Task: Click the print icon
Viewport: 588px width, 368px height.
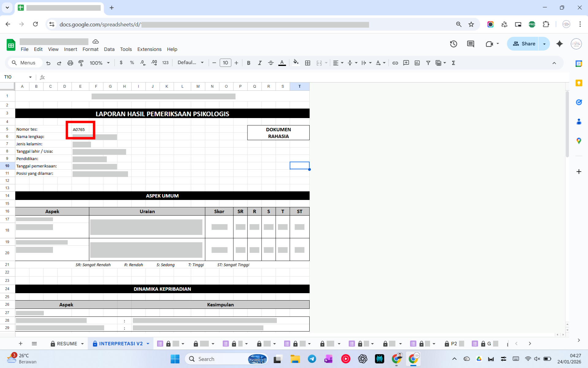Action: (70, 63)
